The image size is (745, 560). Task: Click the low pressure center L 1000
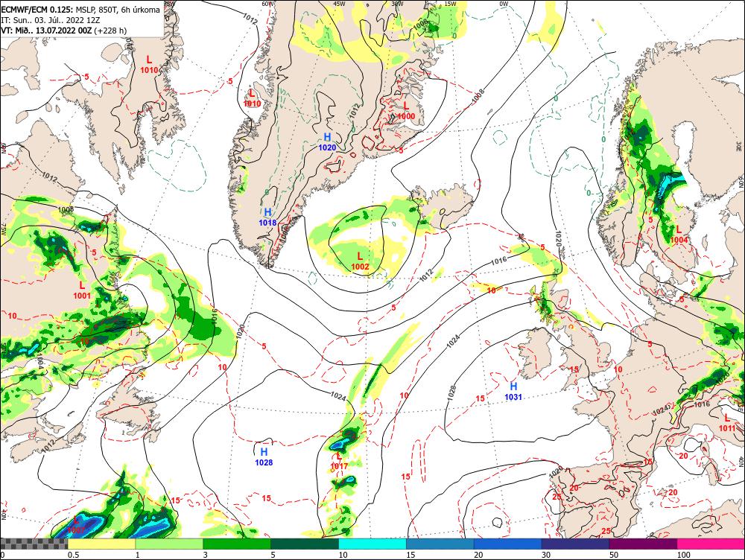point(406,111)
